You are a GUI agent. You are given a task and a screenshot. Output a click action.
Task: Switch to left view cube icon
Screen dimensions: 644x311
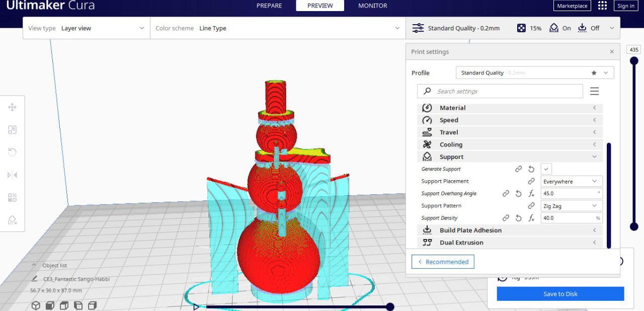(78, 305)
